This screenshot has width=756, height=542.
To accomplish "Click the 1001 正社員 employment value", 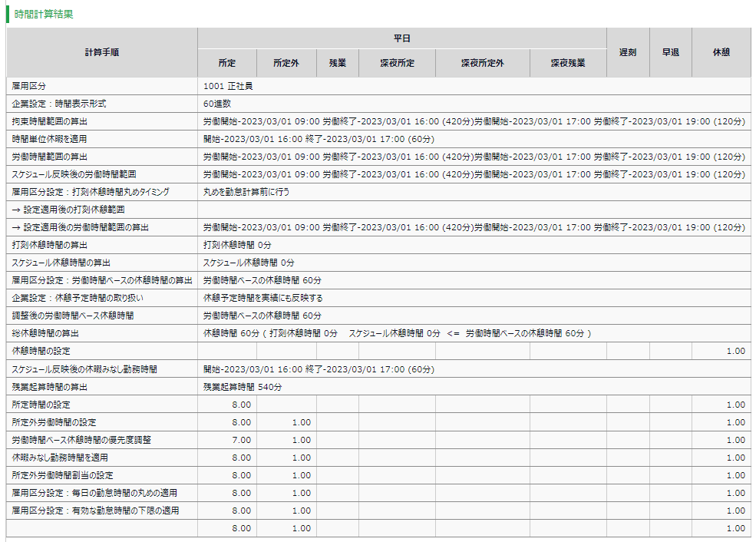I will click(228, 86).
